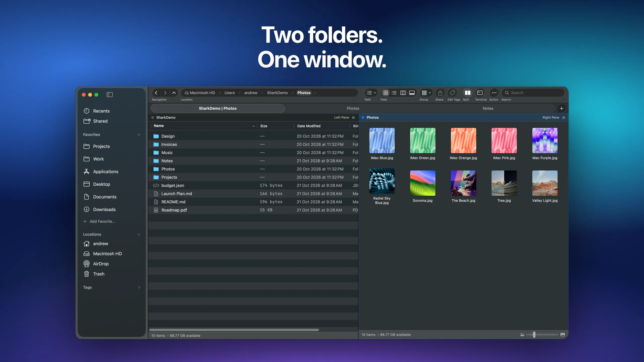Click SharkDemo in the path bar

277,93
